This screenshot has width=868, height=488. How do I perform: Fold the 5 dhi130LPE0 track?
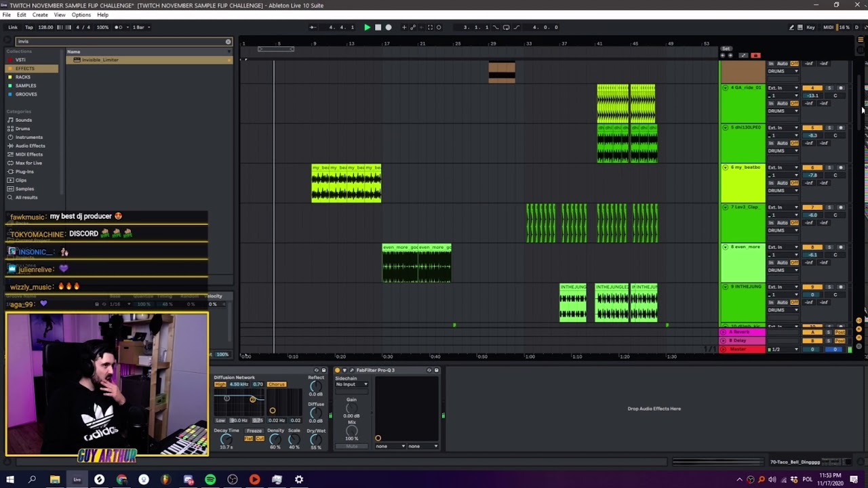coord(725,127)
